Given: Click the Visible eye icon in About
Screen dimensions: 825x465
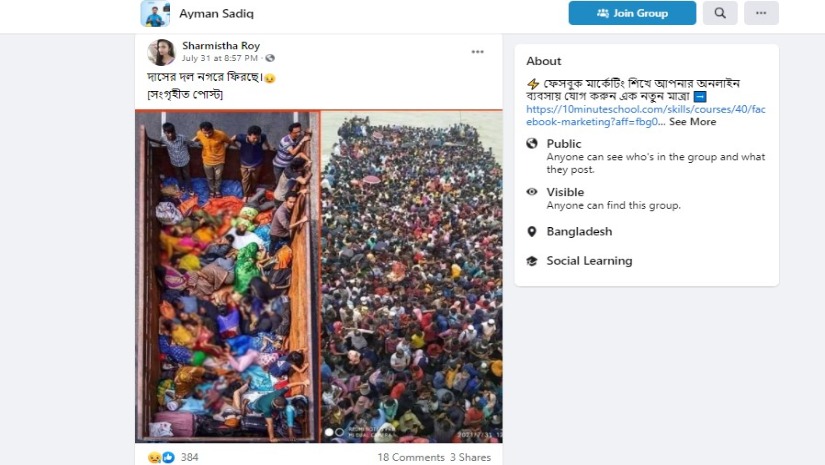Looking at the screenshot, I should coord(532,192).
